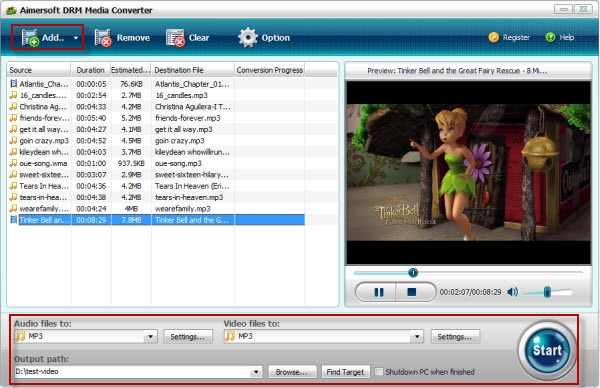Click the Tinker Bell preview video frame

point(468,172)
